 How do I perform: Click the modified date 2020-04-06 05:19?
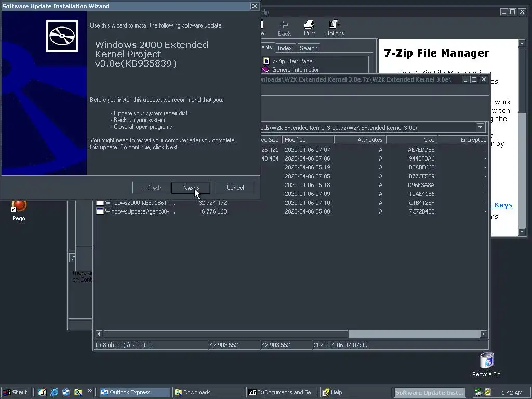coord(308,167)
